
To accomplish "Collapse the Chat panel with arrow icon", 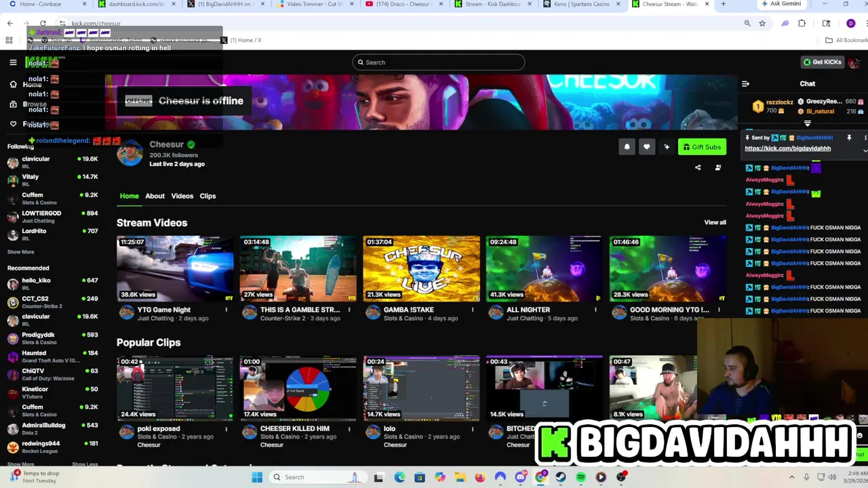I will (745, 83).
